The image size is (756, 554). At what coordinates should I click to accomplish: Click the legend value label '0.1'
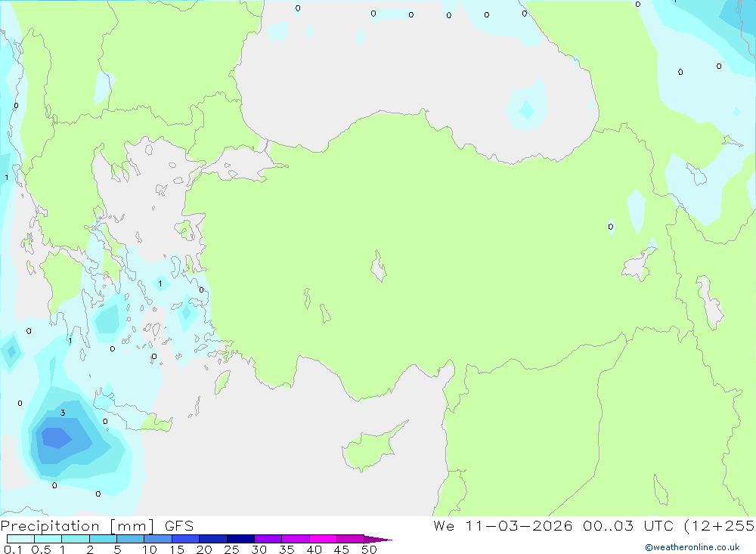pyautogui.click(x=13, y=549)
